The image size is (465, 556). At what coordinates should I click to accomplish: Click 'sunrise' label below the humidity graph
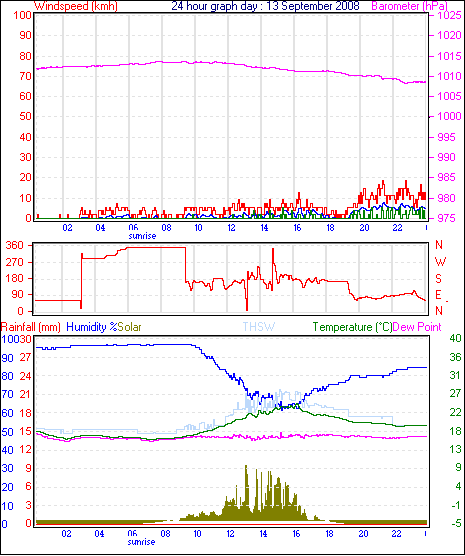pyautogui.click(x=141, y=542)
